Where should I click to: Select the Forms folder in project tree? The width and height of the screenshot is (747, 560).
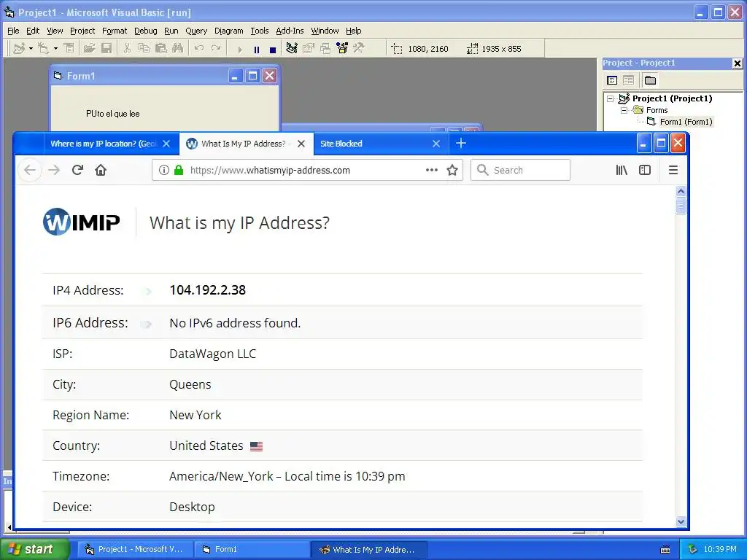point(657,110)
